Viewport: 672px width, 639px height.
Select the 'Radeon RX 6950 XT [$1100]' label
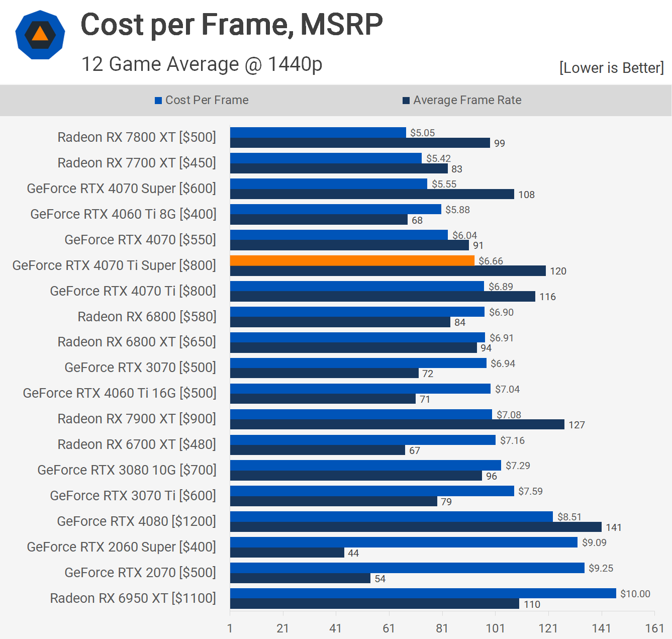coord(133,598)
